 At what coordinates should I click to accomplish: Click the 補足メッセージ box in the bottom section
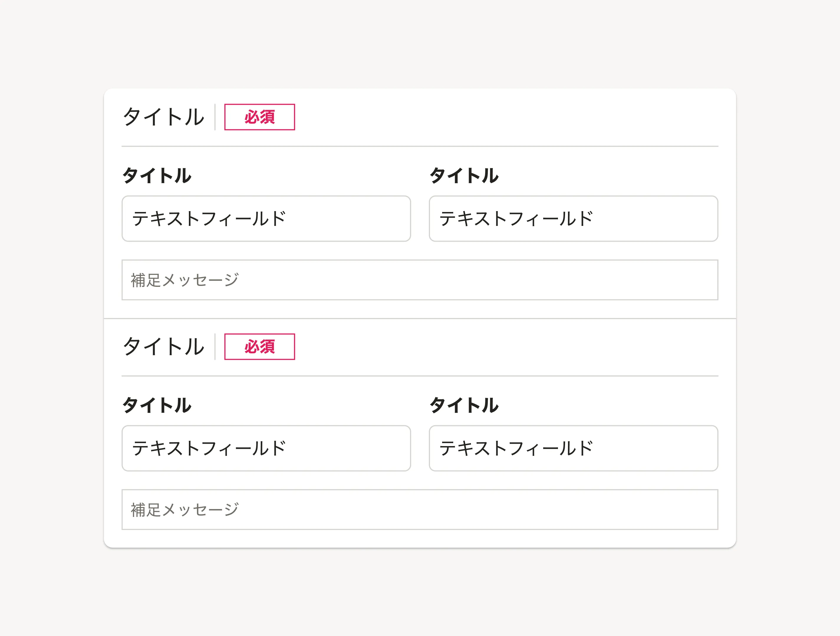coord(420,510)
